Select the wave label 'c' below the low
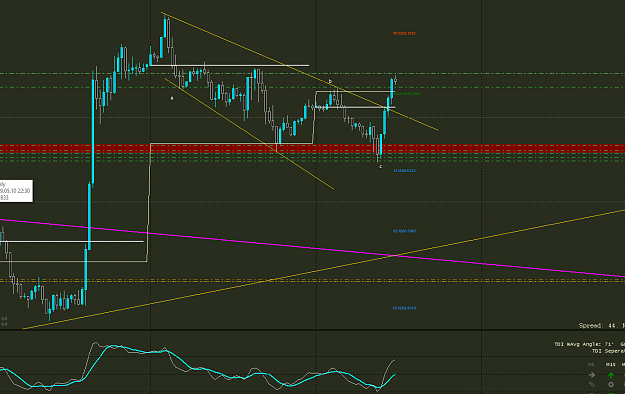Viewport: 625px width, 394px height. pyautogui.click(x=380, y=167)
